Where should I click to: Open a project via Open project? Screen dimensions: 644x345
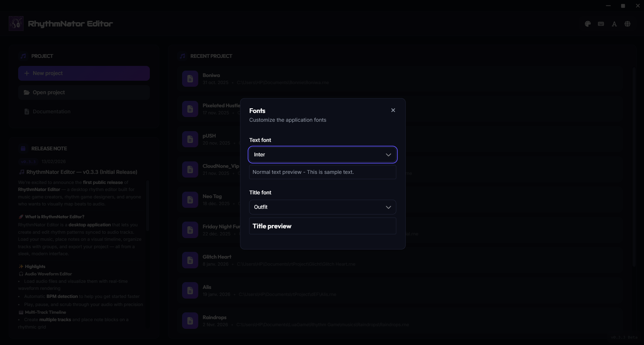coord(84,92)
